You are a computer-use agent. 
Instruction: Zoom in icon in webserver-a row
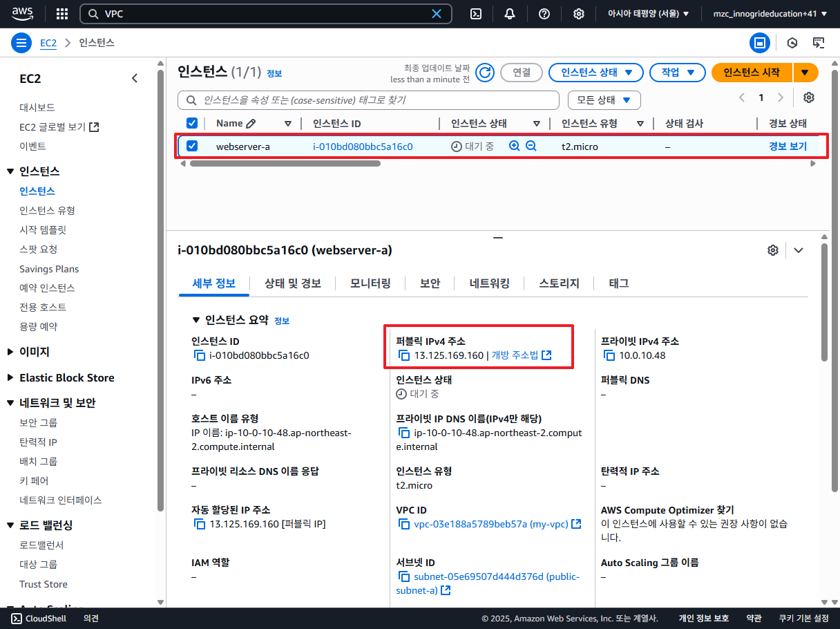(x=514, y=147)
